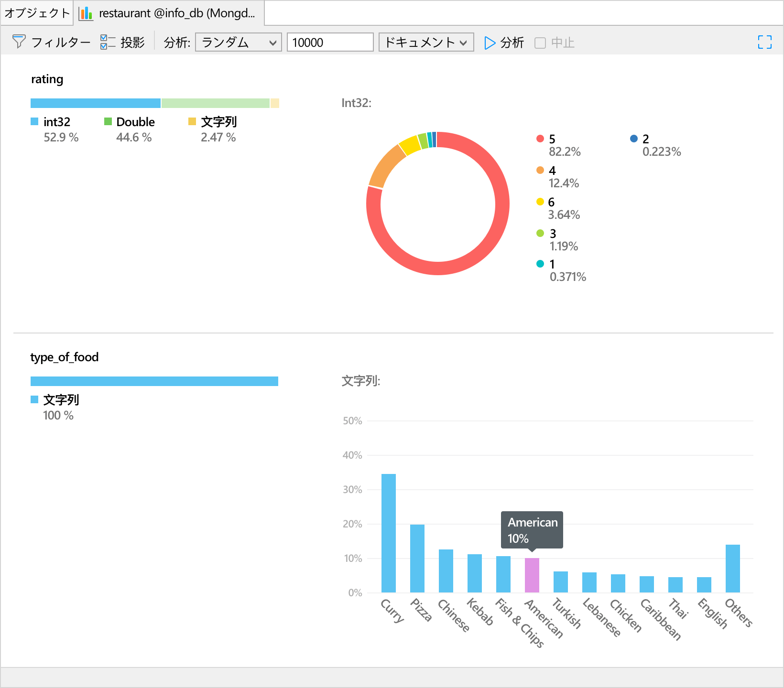Toggle full screen with the corner-brackets icon
The image size is (784, 688).
[764, 42]
